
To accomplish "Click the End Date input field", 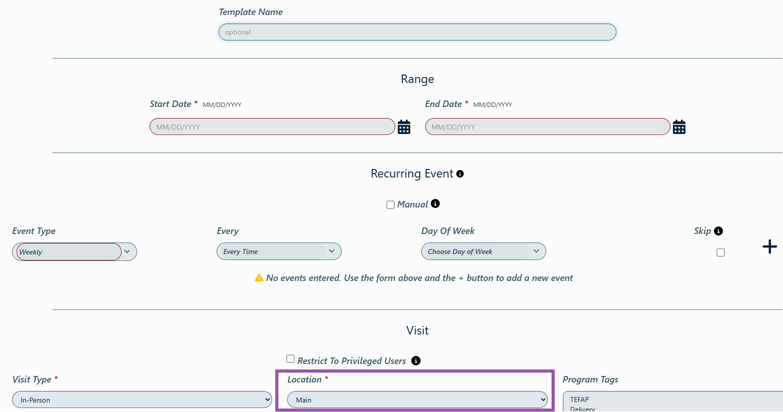I will [x=547, y=127].
